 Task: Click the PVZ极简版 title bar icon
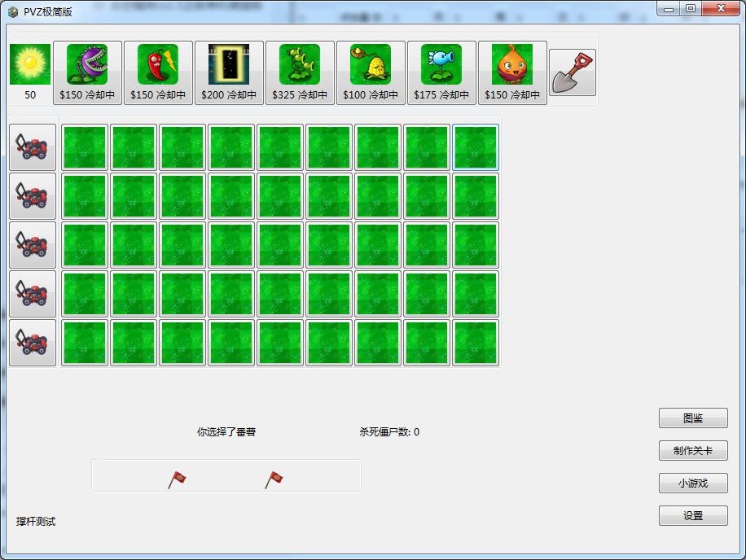tap(13, 11)
